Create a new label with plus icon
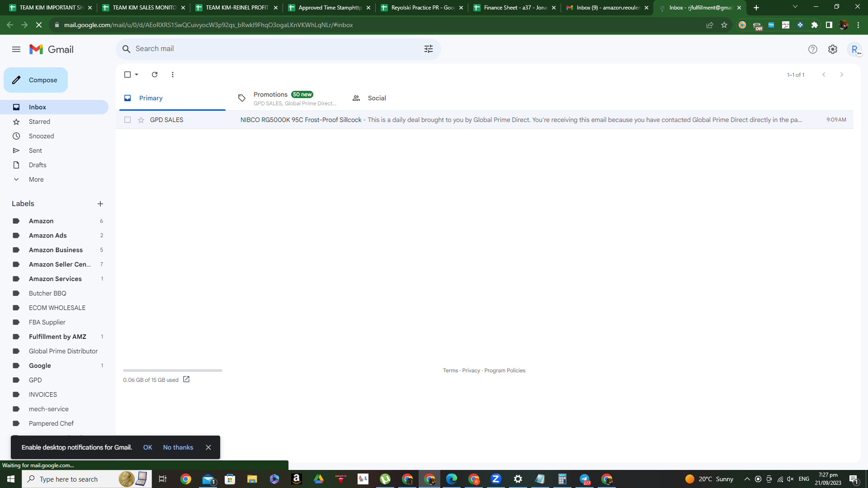This screenshot has height=488, width=868. (x=100, y=204)
